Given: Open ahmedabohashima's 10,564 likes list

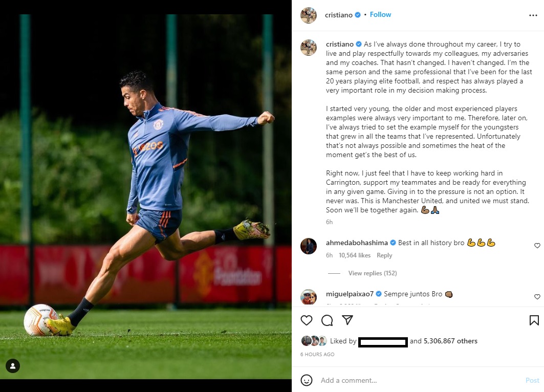Looking at the screenshot, I should (355, 255).
